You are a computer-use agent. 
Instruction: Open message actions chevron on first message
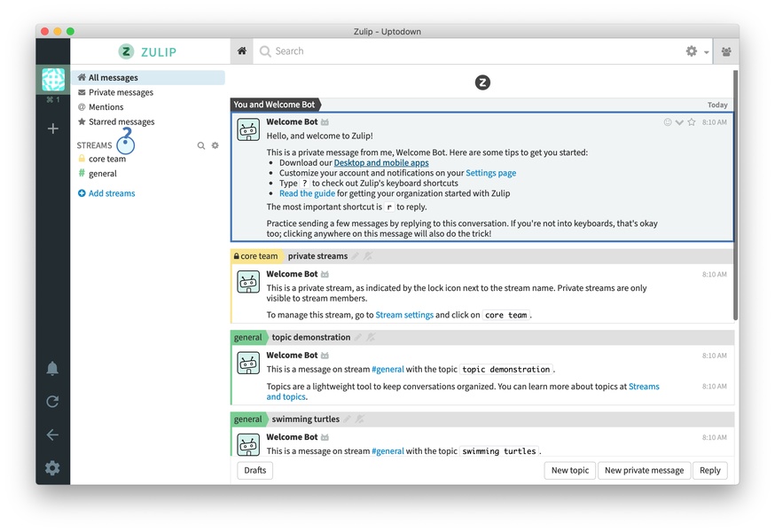pos(679,122)
